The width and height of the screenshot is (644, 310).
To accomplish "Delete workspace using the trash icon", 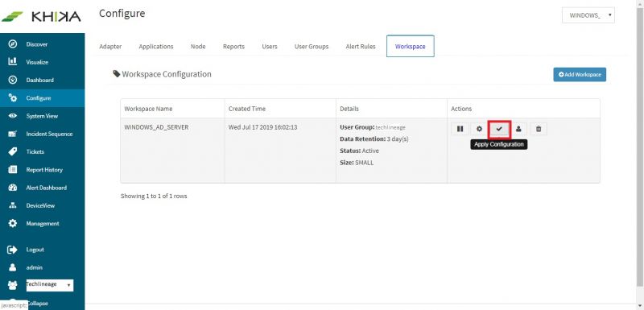I will tap(539, 129).
